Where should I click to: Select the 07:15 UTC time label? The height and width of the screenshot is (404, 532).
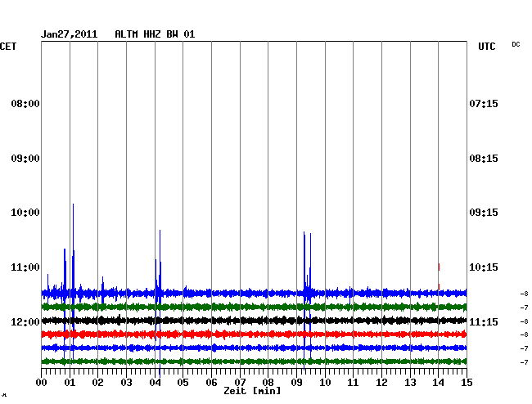pos(484,104)
